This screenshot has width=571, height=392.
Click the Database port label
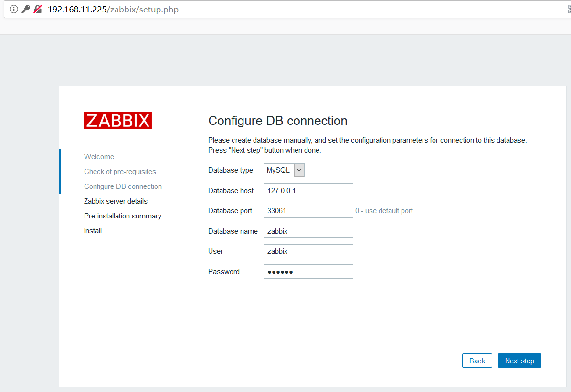click(230, 211)
